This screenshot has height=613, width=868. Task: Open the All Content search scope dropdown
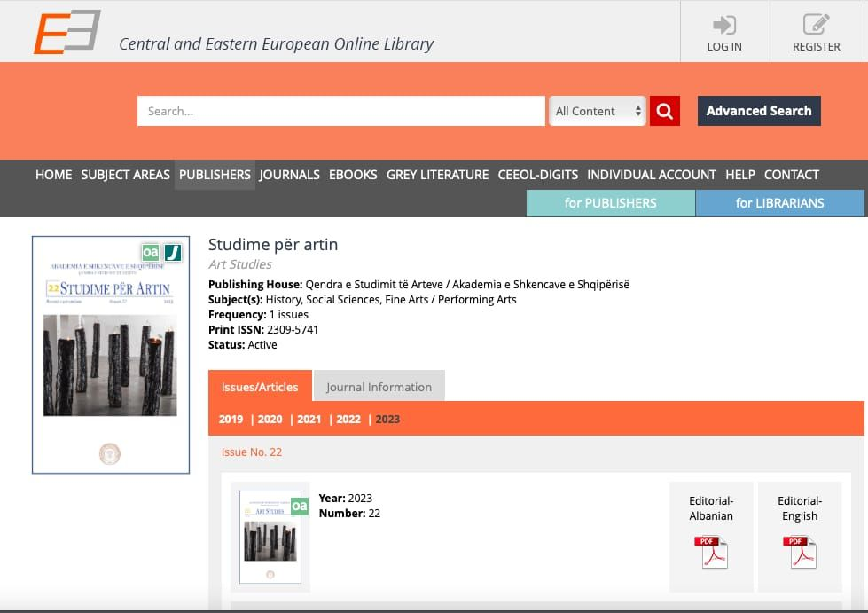click(598, 111)
